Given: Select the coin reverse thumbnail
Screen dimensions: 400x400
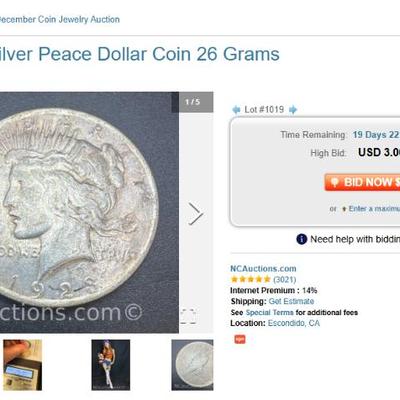Looking at the screenshot, I should pyautogui.click(x=192, y=365).
